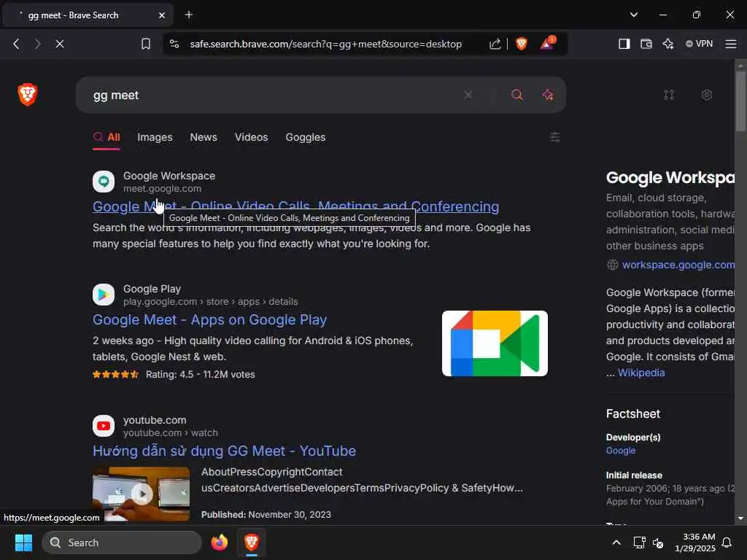Close the gg meet tab
Image resolution: width=747 pixels, height=560 pixels.
pos(162,15)
